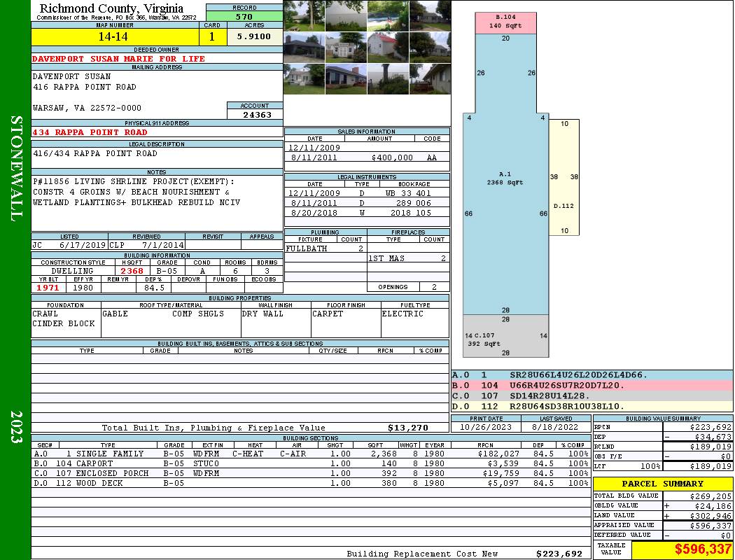Click the 1ST MAS fireplace type row

tap(408, 258)
